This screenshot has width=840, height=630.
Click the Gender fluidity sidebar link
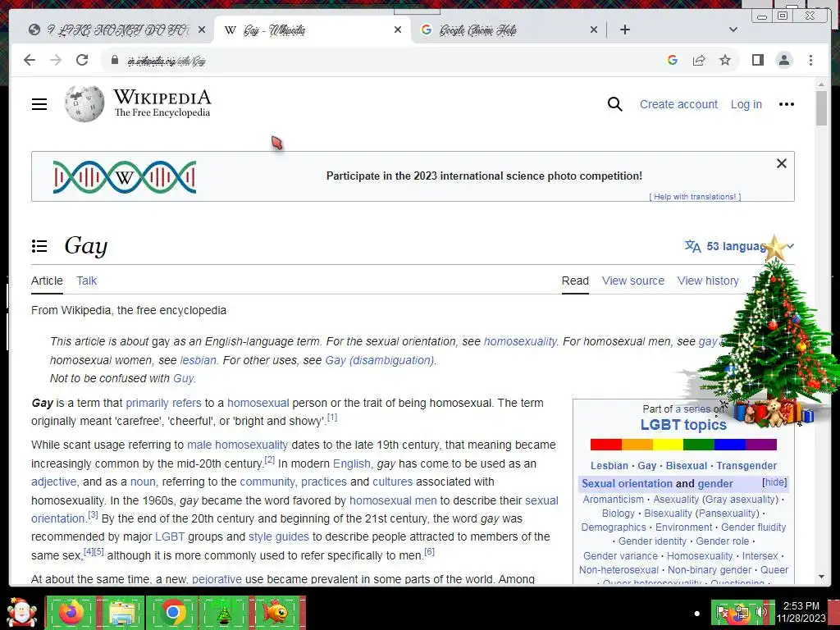[753, 527]
